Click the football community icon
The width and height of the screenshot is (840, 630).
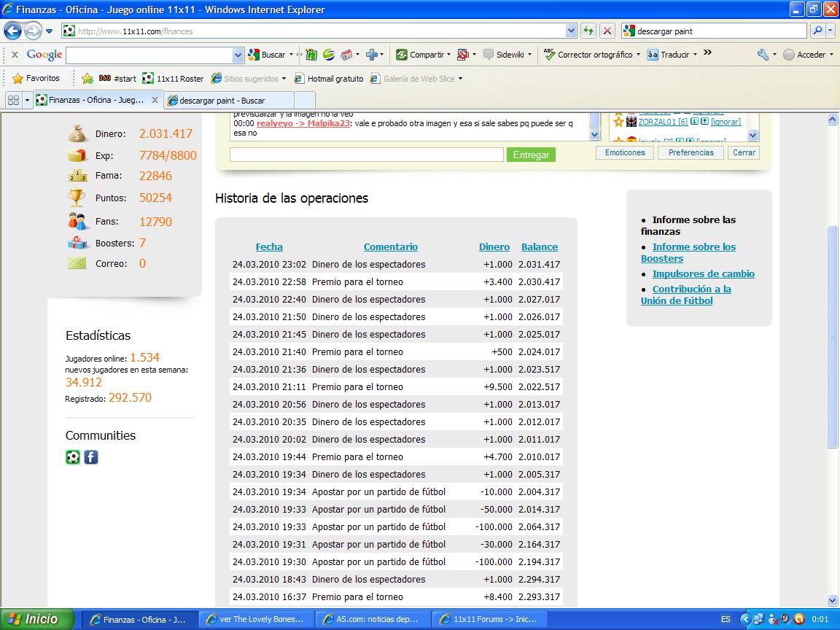[x=72, y=457]
